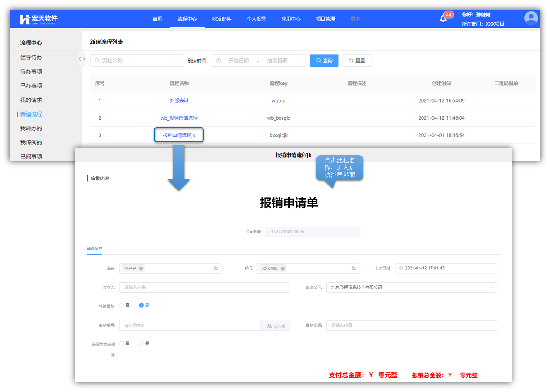
Task: Click the 开始日期 date input
Action: tap(238, 61)
